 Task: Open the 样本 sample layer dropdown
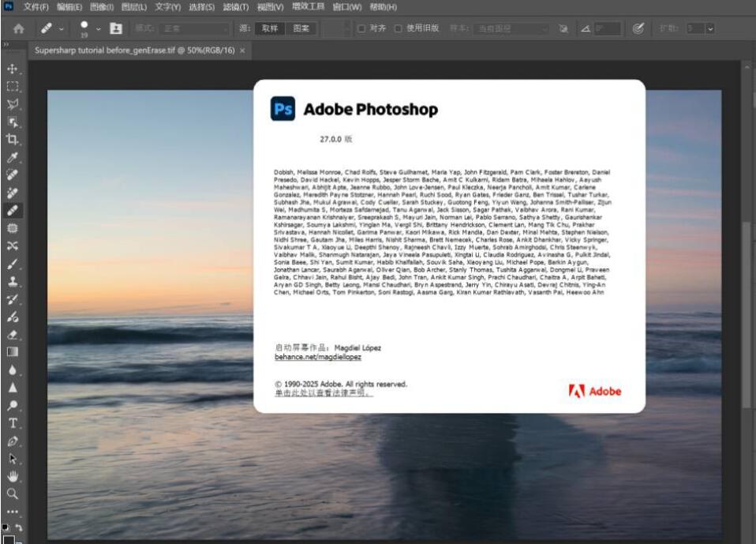click(511, 28)
